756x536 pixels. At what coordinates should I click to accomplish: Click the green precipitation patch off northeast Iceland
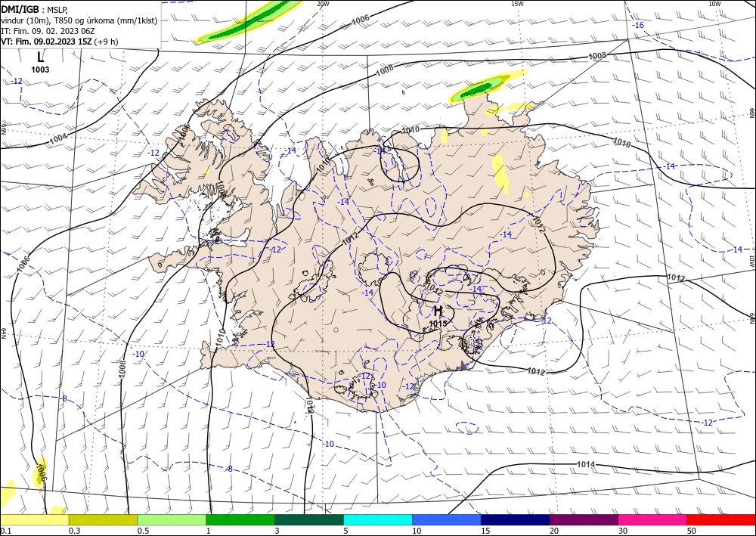(x=477, y=89)
